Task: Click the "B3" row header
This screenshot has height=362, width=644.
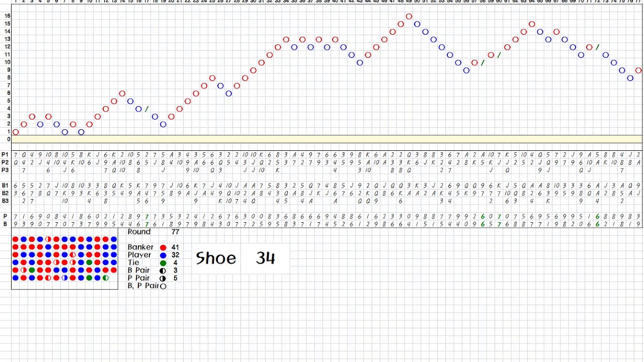Action: point(5,201)
